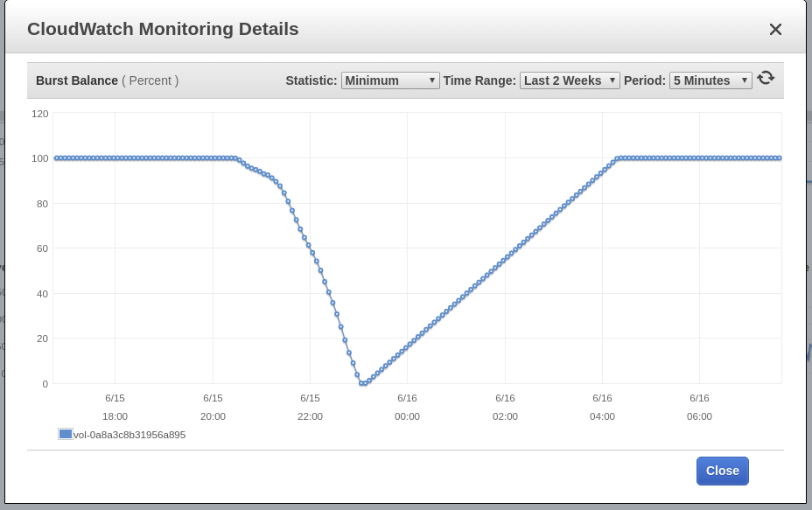812x510 pixels.
Task: Click the vol-0a8a3c8b31956a895 legend color box
Action: [64, 433]
